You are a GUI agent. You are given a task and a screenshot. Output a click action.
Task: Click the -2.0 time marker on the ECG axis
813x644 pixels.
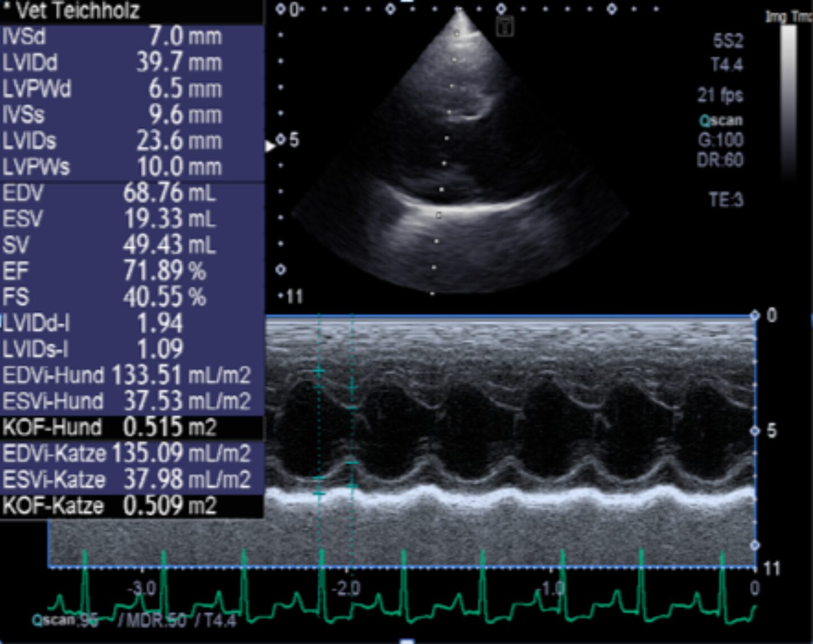346,589
